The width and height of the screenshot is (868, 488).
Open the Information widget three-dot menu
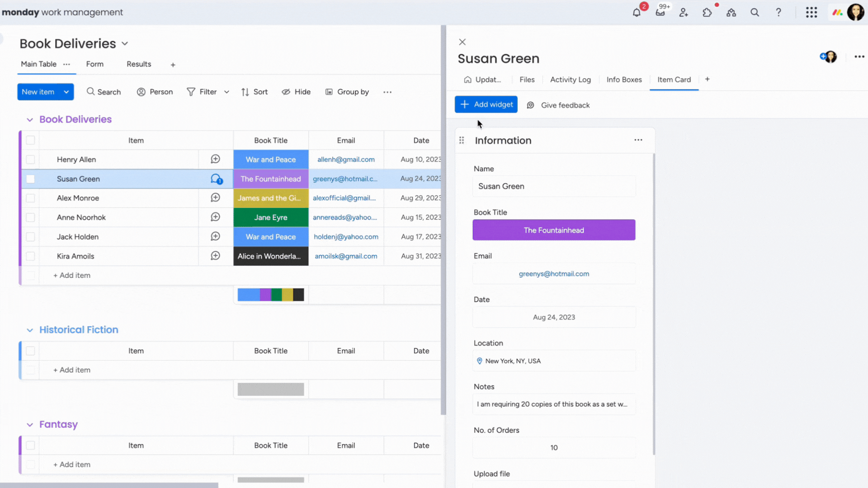[638, 140]
